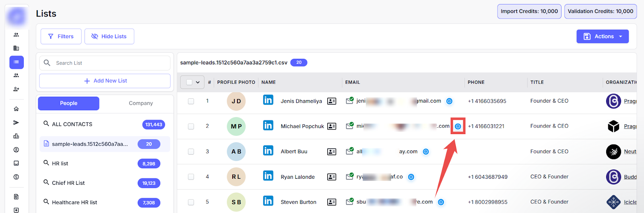Switch to the Company tab
644x213 pixels.
click(x=140, y=103)
